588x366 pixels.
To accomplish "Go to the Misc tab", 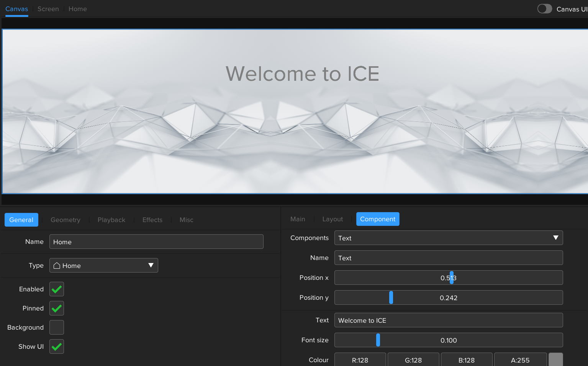I will pyautogui.click(x=187, y=220).
